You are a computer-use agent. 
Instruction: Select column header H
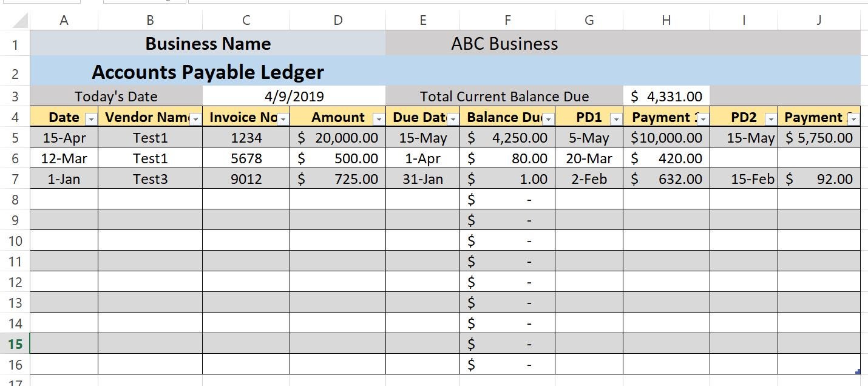666,20
